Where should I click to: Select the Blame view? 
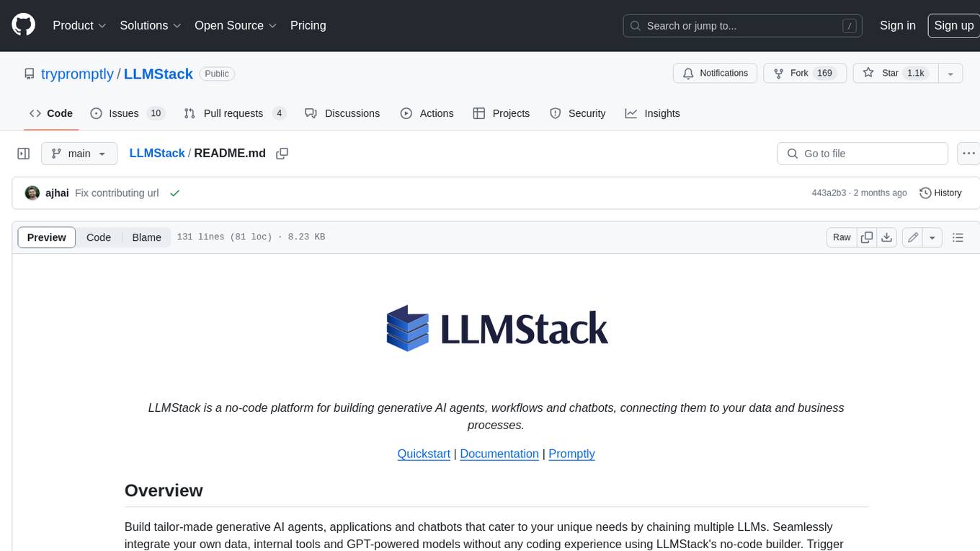[x=147, y=237]
